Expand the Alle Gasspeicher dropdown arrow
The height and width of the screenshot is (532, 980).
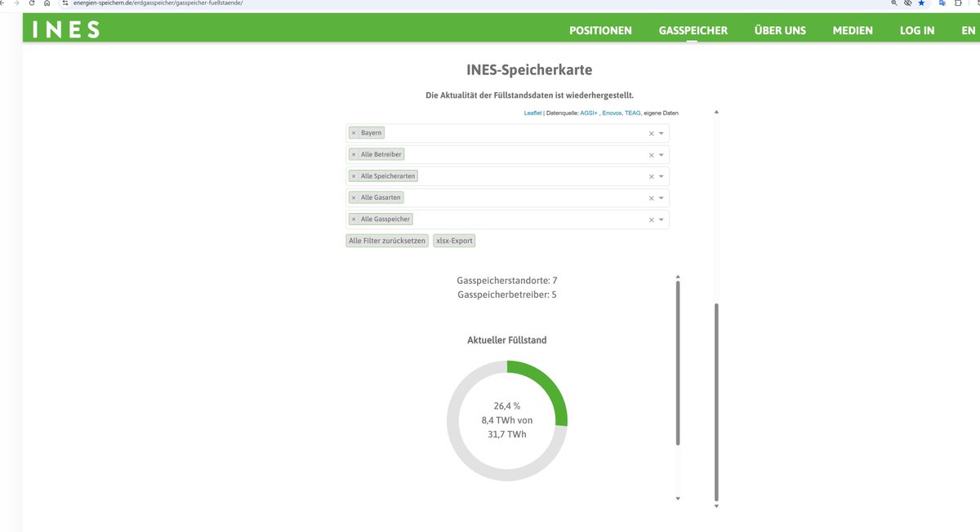661,219
